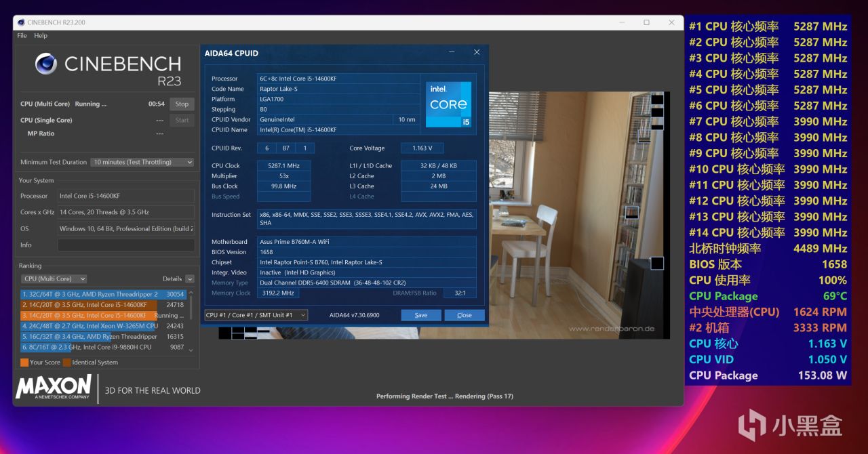868x454 pixels.
Task: Minimize the Cinebench R23 window
Action: [621, 22]
